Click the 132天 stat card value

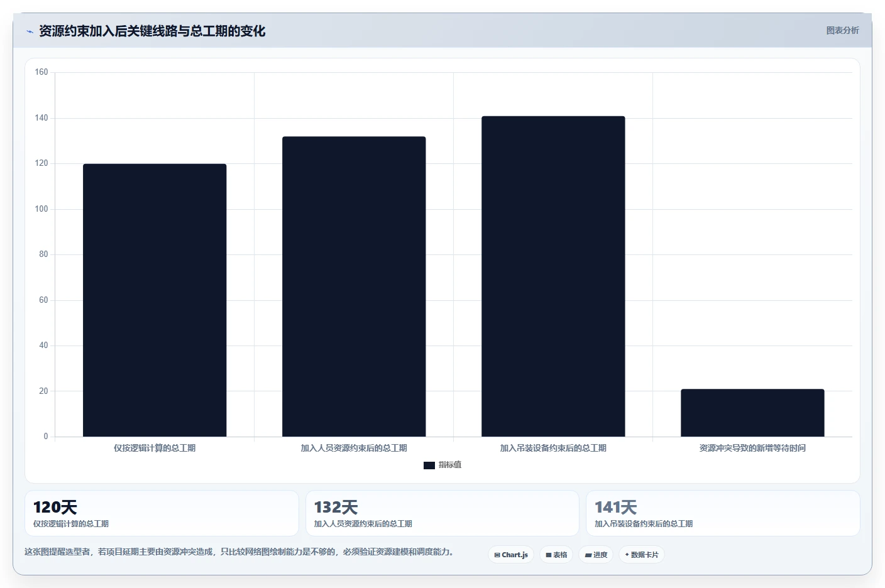(336, 507)
